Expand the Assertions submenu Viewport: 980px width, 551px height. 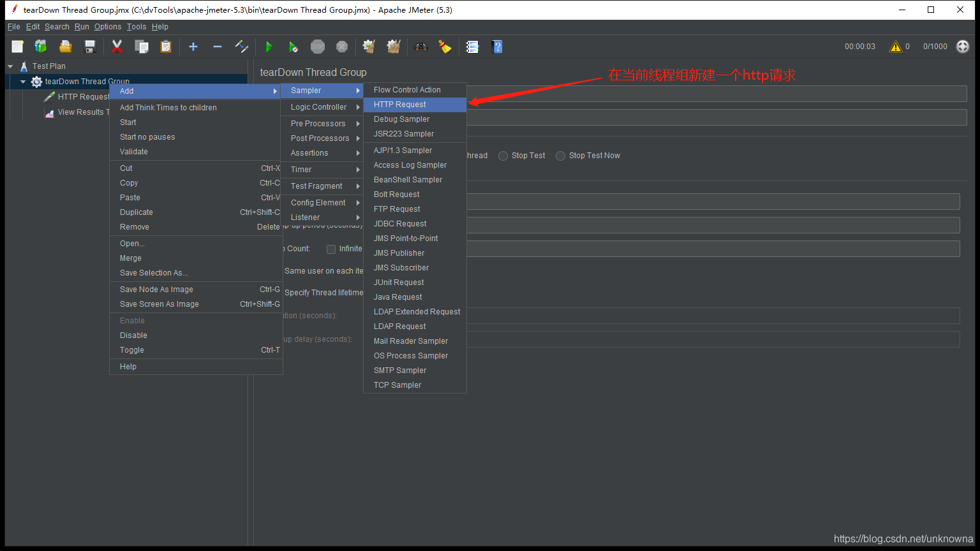[x=322, y=153]
